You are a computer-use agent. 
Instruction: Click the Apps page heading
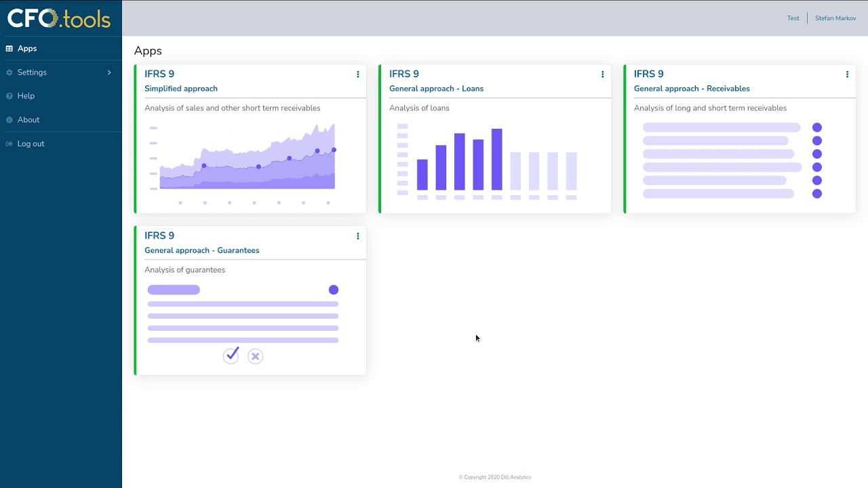click(148, 52)
